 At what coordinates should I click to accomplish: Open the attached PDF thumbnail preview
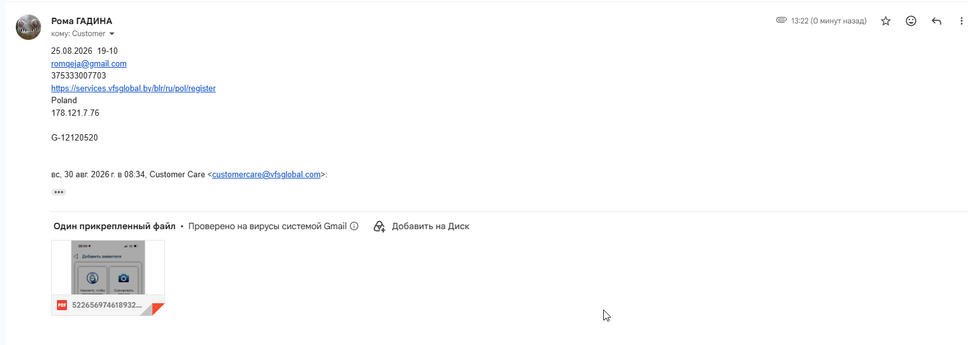click(x=108, y=267)
